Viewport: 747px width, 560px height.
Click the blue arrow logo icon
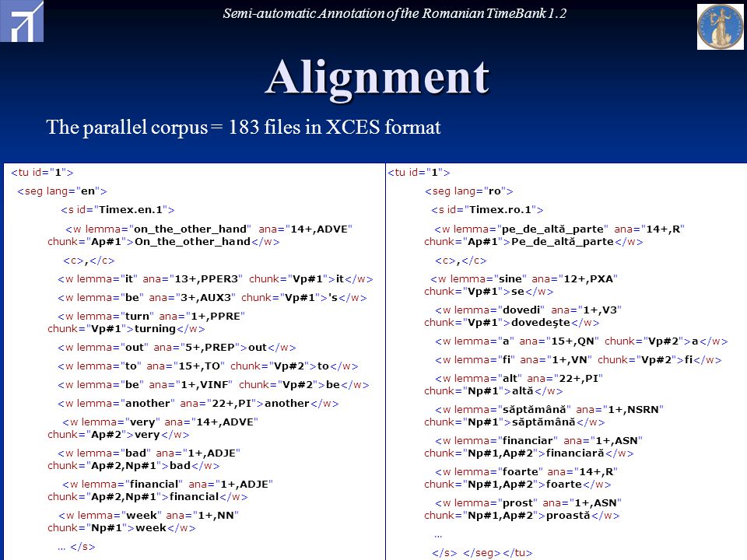point(22,21)
